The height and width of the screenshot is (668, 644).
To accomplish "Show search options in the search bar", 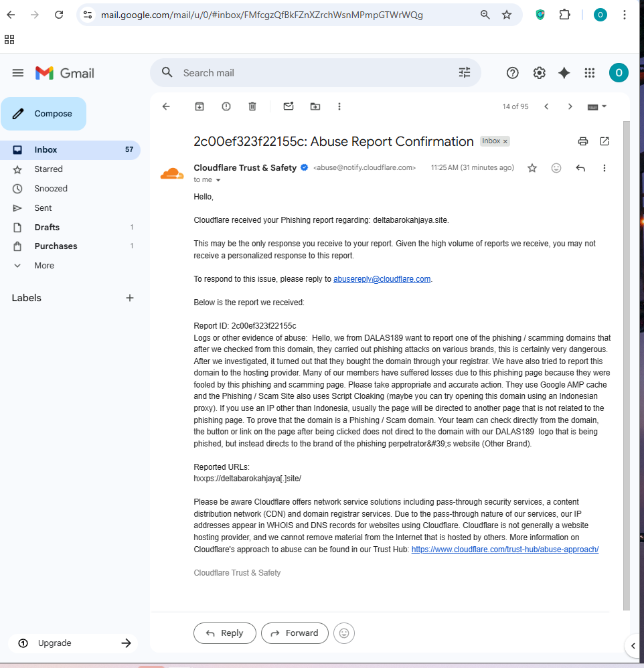I will click(464, 72).
